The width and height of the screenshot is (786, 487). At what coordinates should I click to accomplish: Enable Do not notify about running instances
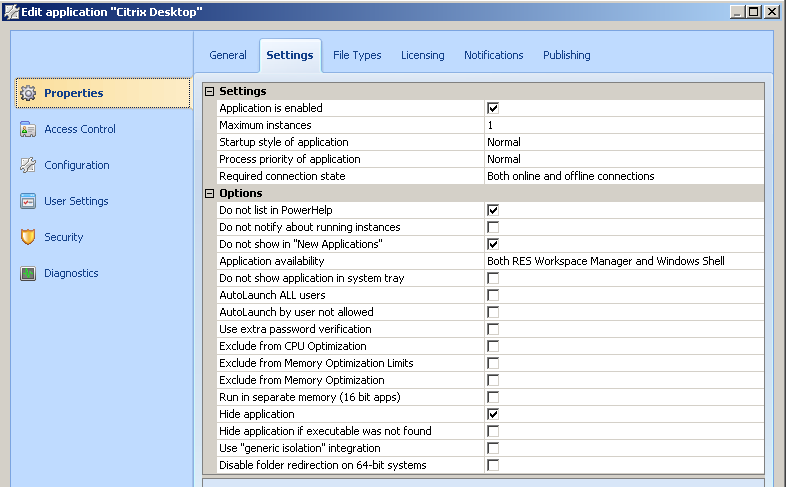coord(492,227)
